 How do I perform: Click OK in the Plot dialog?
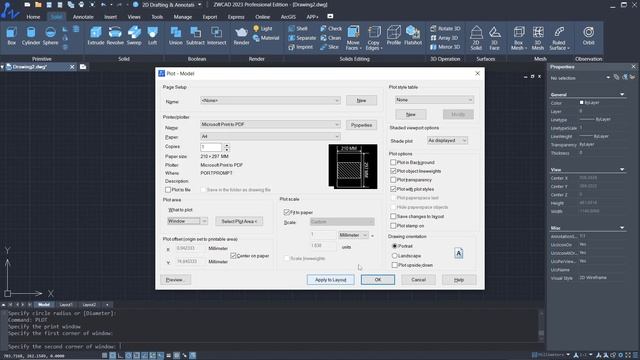(378, 280)
